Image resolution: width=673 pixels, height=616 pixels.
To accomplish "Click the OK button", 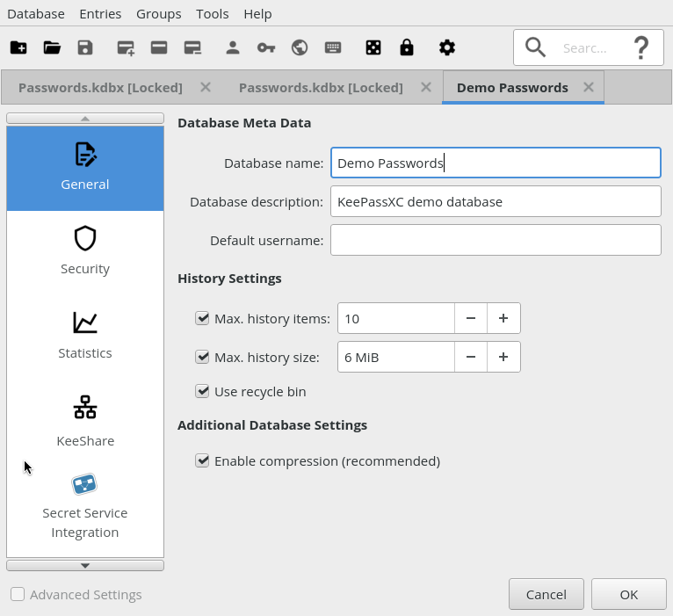I will click(x=629, y=594).
